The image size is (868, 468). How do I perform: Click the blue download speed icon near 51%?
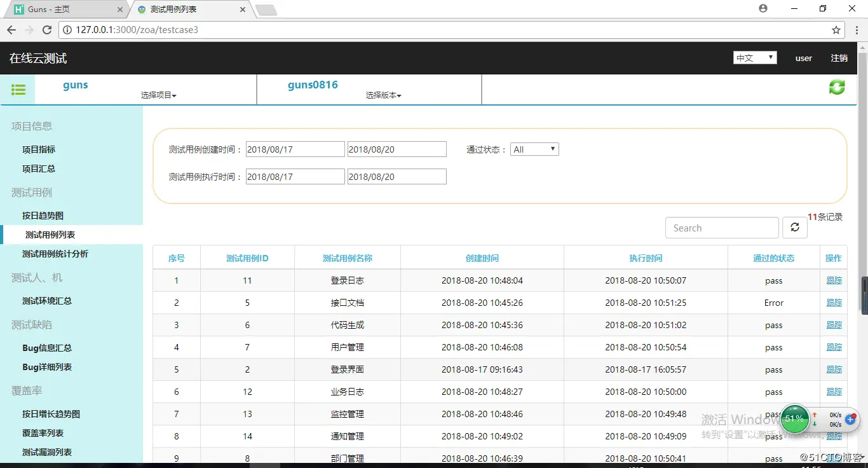coord(850,419)
